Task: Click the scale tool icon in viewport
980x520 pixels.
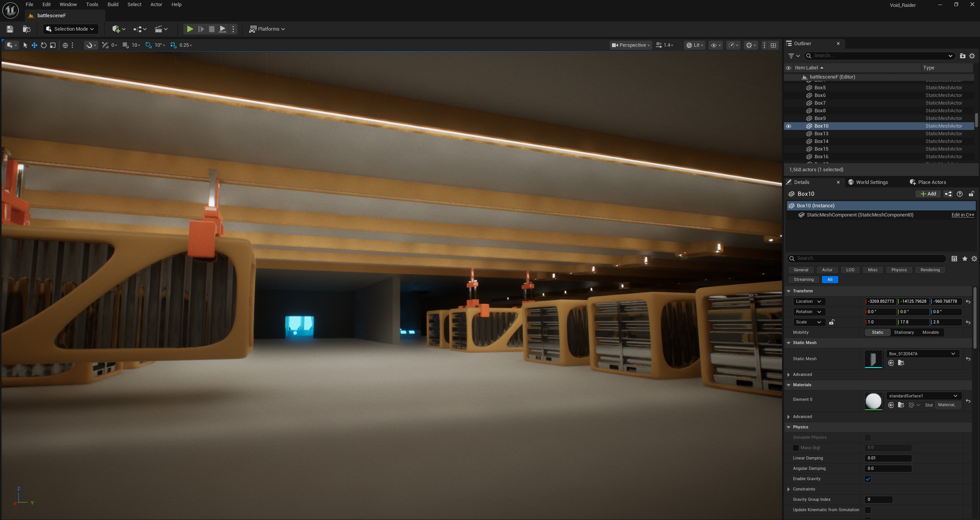Action: pyautogui.click(x=53, y=45)
